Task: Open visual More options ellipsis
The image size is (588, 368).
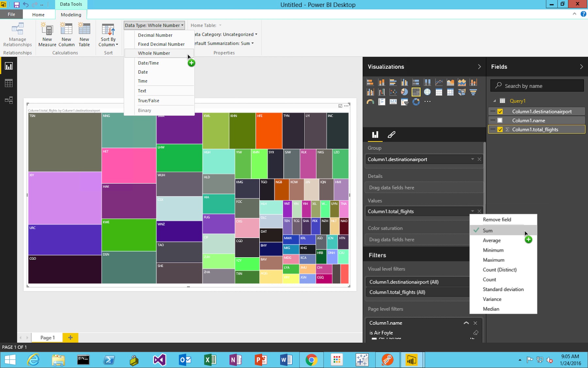Action: click(346, 106)
